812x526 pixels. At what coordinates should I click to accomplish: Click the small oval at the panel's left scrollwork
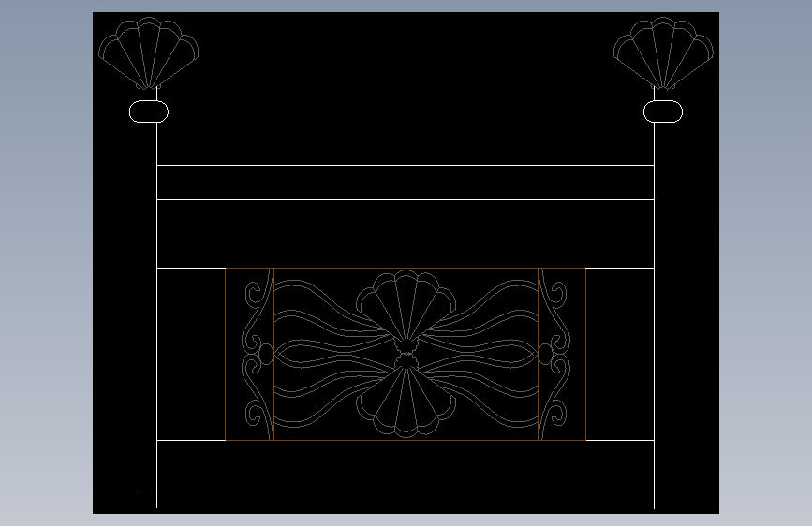[x=266, y=355]
